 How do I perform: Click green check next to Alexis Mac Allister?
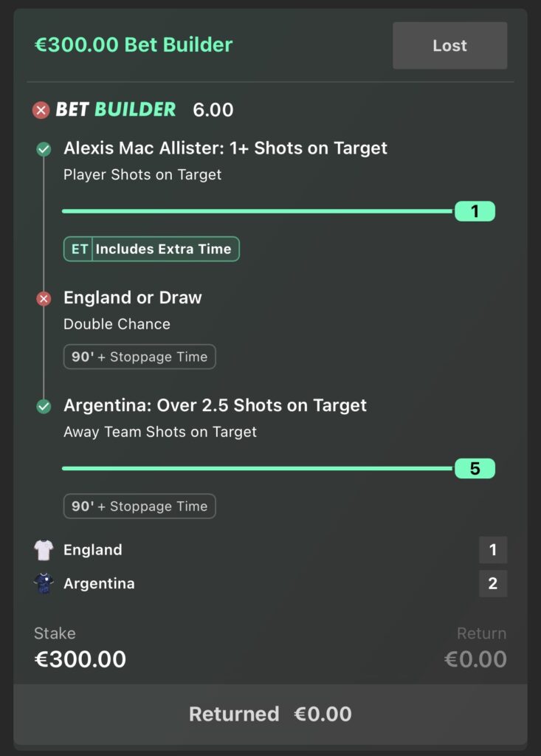(44, 149)
